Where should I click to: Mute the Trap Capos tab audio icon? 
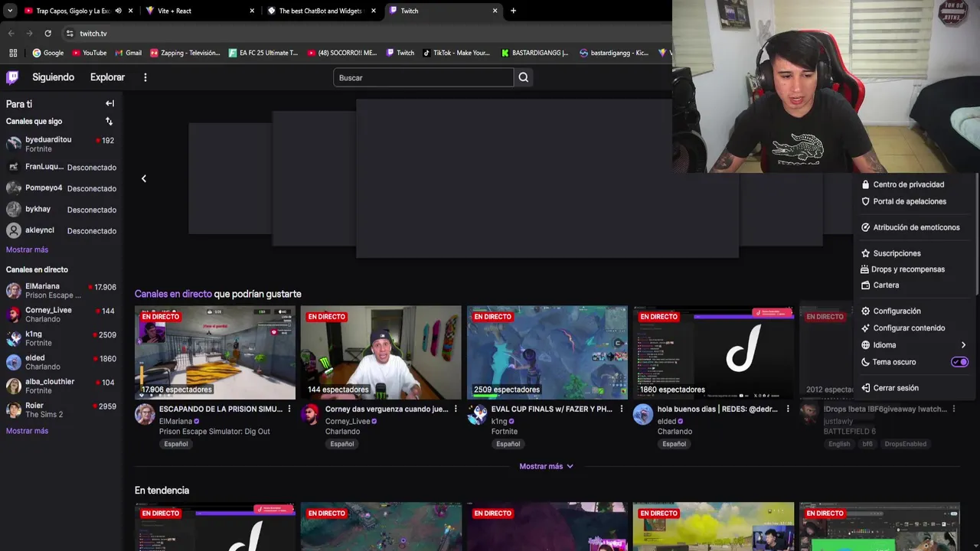click(x=118, y=11)
